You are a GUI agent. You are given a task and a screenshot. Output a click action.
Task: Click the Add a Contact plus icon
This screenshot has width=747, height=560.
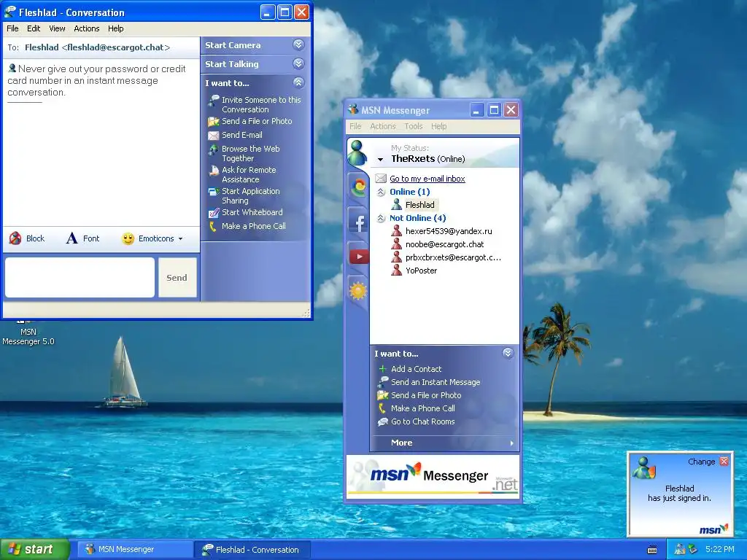[382, 369]
